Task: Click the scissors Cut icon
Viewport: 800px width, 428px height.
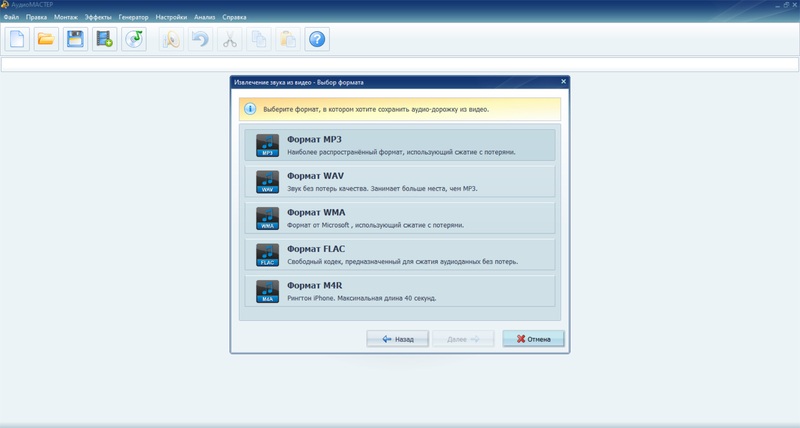Action: coord(230,39)
